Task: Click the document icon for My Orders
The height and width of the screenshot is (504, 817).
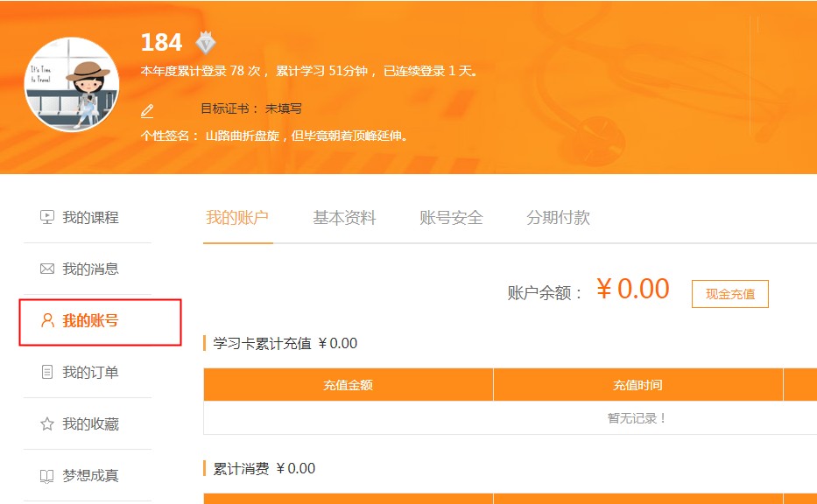Action: click(x=47, y=372)
